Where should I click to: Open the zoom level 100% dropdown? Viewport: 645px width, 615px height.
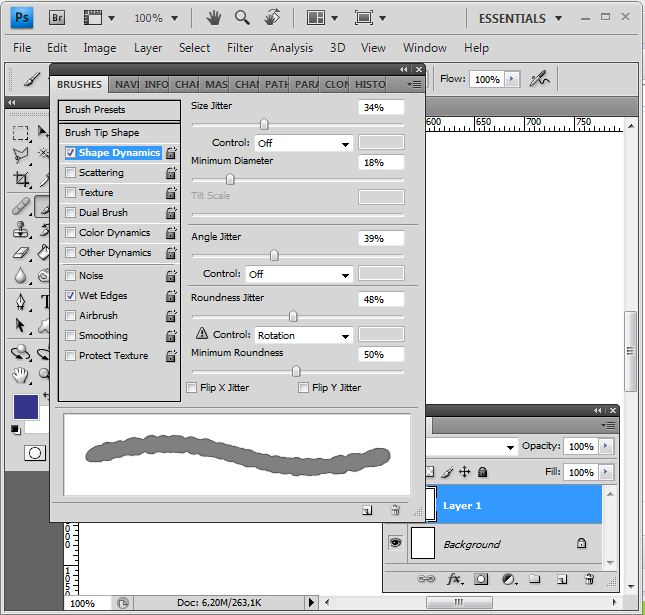(x=174, y=19)
